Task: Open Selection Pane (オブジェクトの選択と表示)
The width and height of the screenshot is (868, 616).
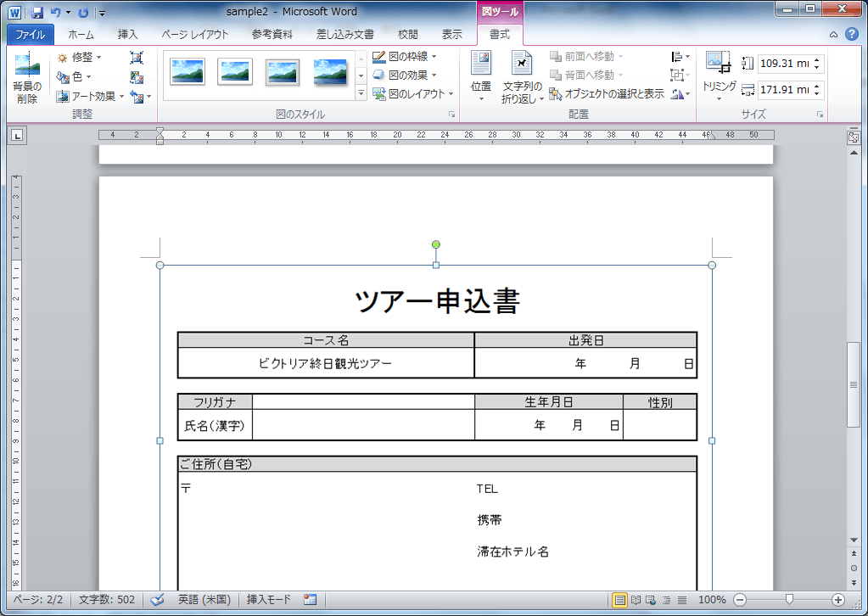Action: pos(606,94)
